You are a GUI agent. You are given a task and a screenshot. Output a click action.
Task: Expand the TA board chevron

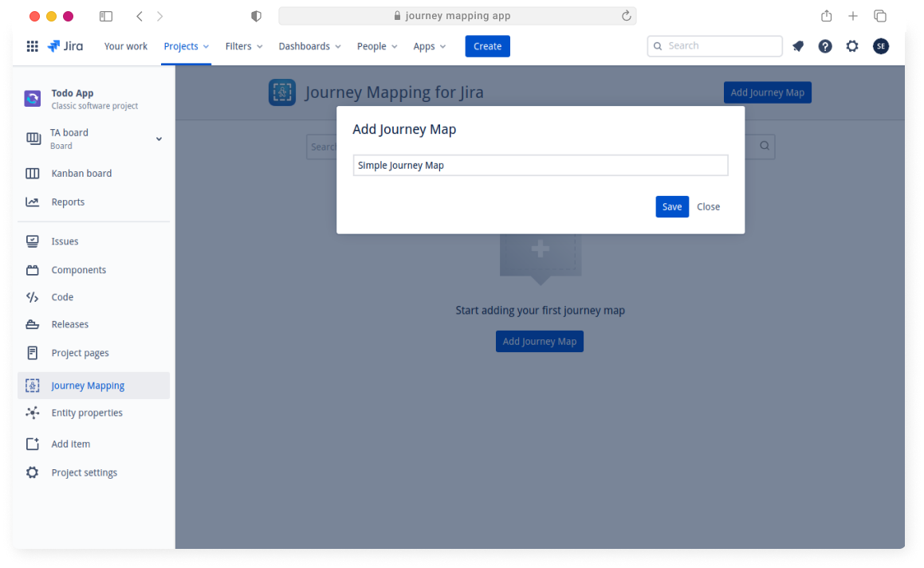(x=159, y=139)
